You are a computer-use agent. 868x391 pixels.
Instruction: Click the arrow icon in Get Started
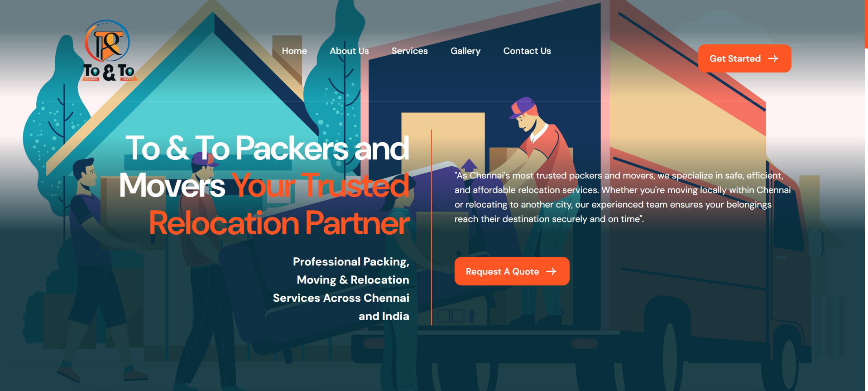tap(773, 58)
